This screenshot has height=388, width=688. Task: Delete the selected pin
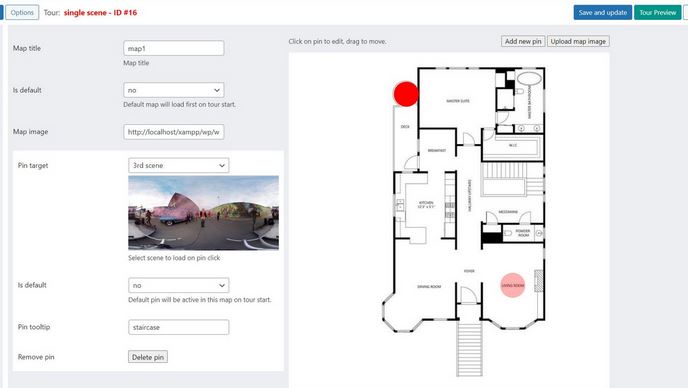(x=148, y=357)
